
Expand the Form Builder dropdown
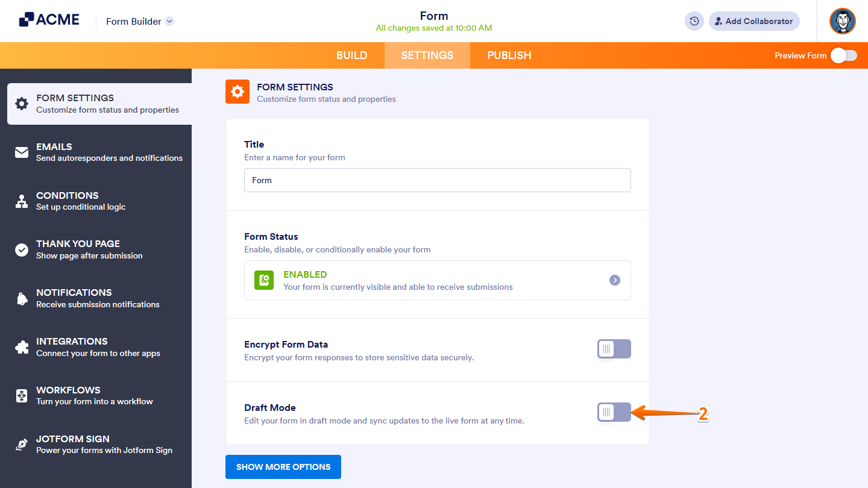pos(139,20)
